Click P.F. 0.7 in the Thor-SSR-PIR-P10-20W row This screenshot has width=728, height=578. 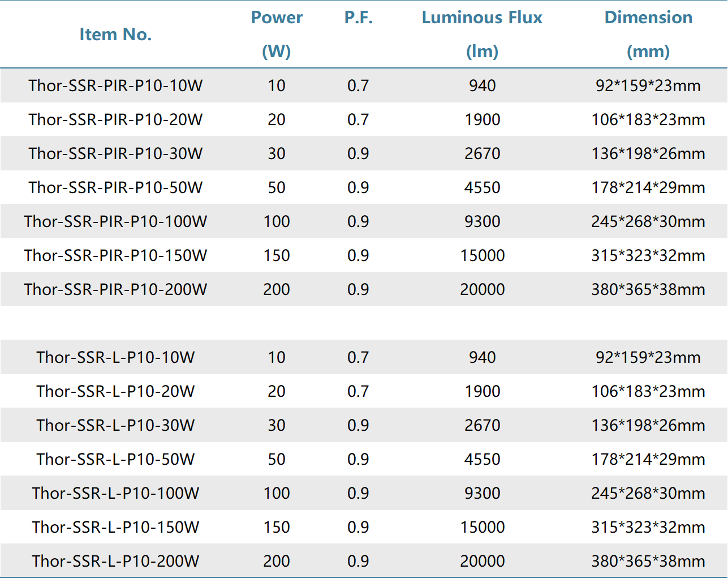click(358, 119)
